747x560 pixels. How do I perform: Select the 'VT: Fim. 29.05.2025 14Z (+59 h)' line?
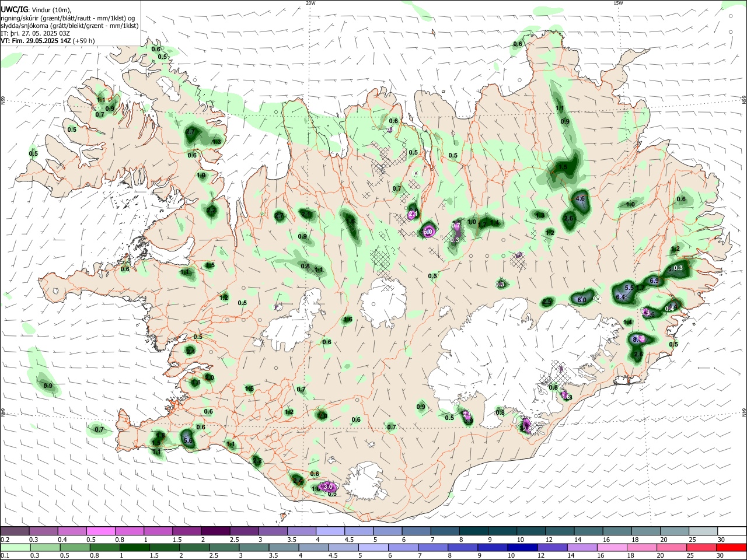(48, 41)
